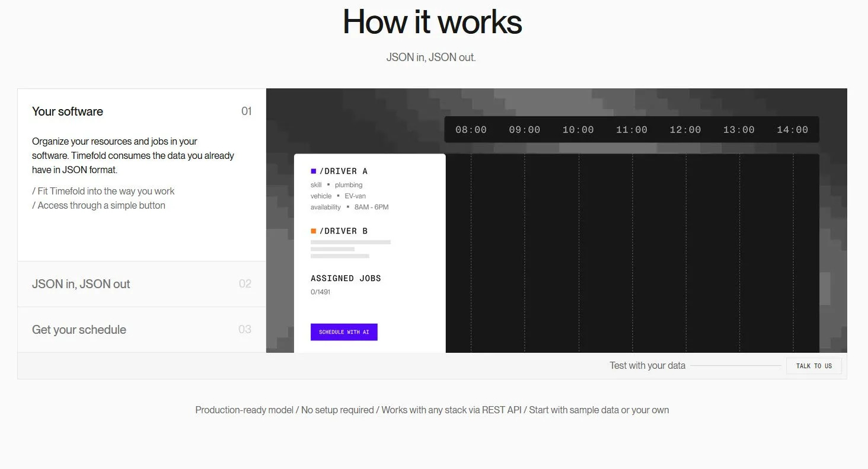The width and height of the screenshot is (868, 469).
Task: Click the '/DRIVER A' heading
Action: click(343, 171)
